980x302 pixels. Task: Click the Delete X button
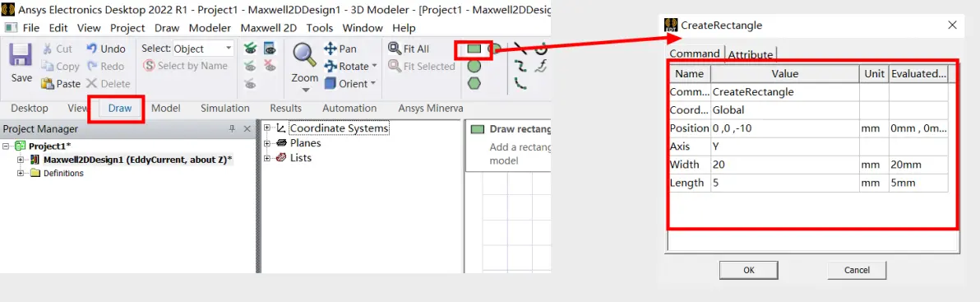pos(109,84)
